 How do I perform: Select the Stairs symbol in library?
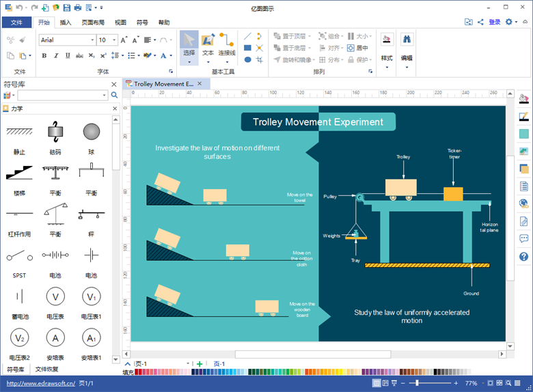click(19, 180)
